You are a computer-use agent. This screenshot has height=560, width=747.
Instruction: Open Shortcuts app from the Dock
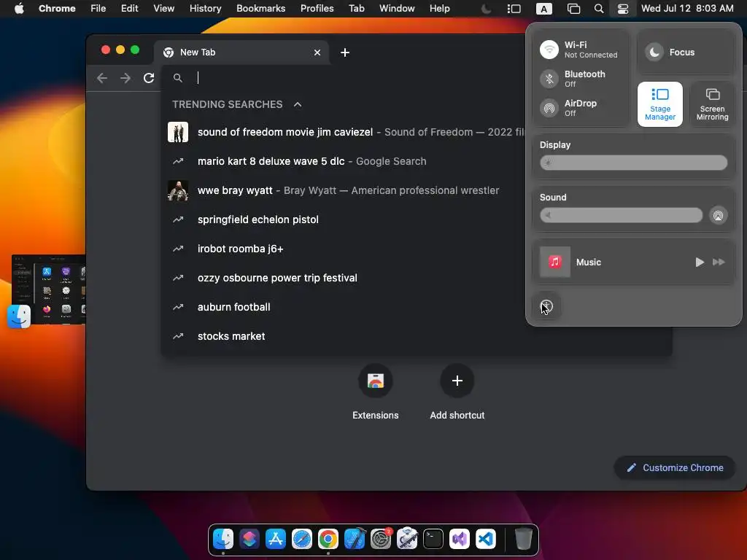[x=249, y=539]
